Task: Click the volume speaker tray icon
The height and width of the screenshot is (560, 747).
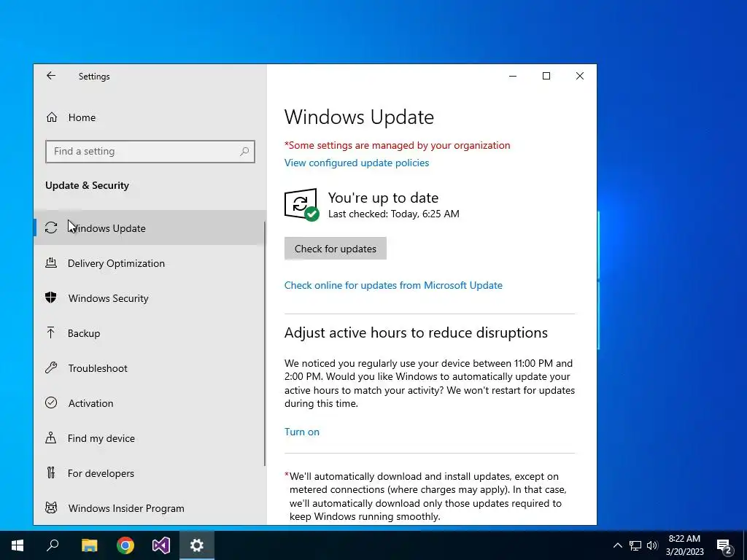Action: click(652, 545)
